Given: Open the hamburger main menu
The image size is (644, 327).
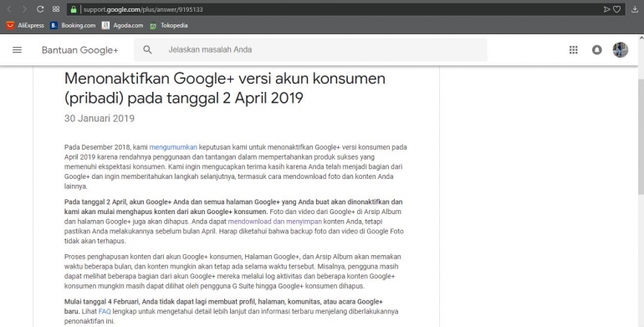Looking at the screenshot, I should (17, 49).
